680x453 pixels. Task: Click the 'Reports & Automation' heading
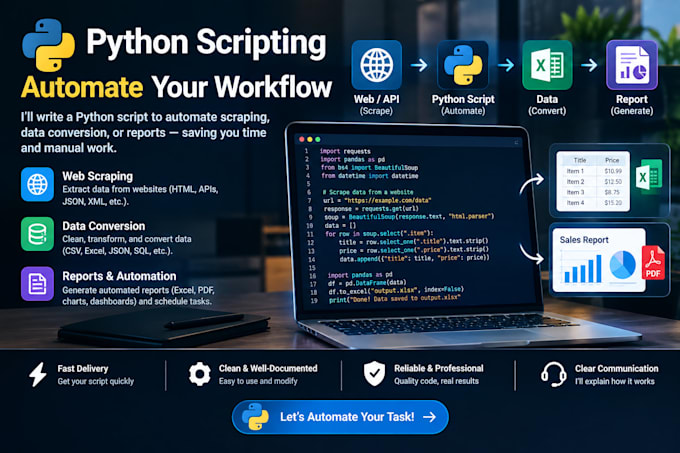(x=119, y=276)
